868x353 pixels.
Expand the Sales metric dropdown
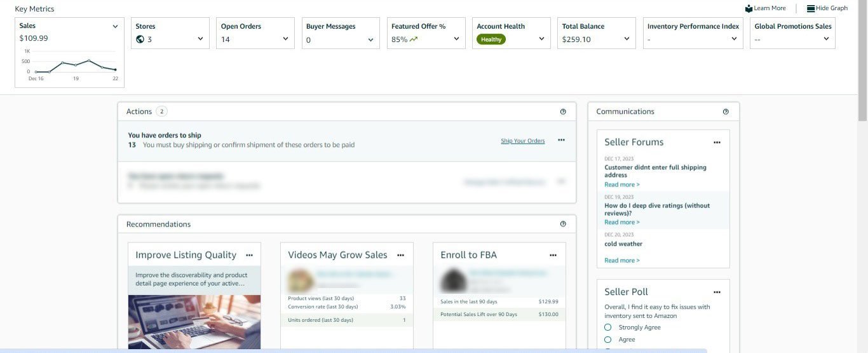115,27
